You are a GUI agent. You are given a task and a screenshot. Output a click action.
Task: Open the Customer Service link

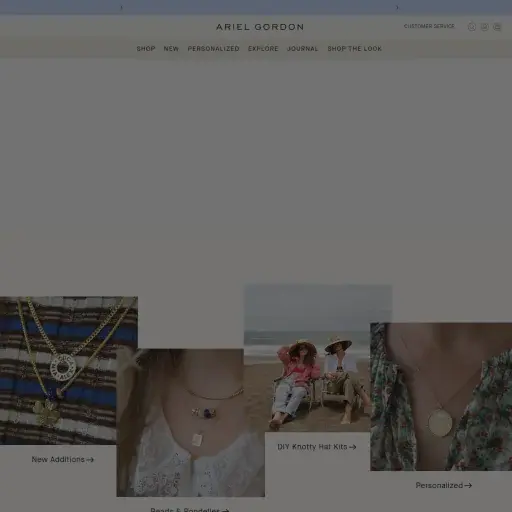tap(429, 26)
